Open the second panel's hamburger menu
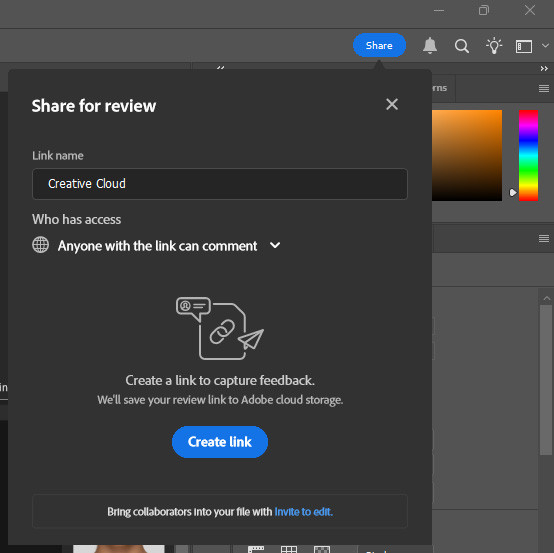Screen dimensions: 554x553 [544, 239]
